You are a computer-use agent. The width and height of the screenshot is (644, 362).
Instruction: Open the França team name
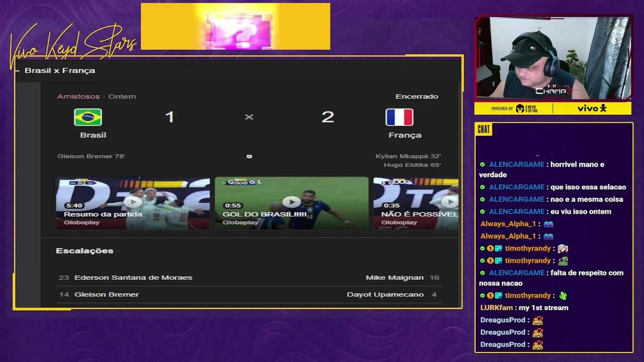[405, 135]
